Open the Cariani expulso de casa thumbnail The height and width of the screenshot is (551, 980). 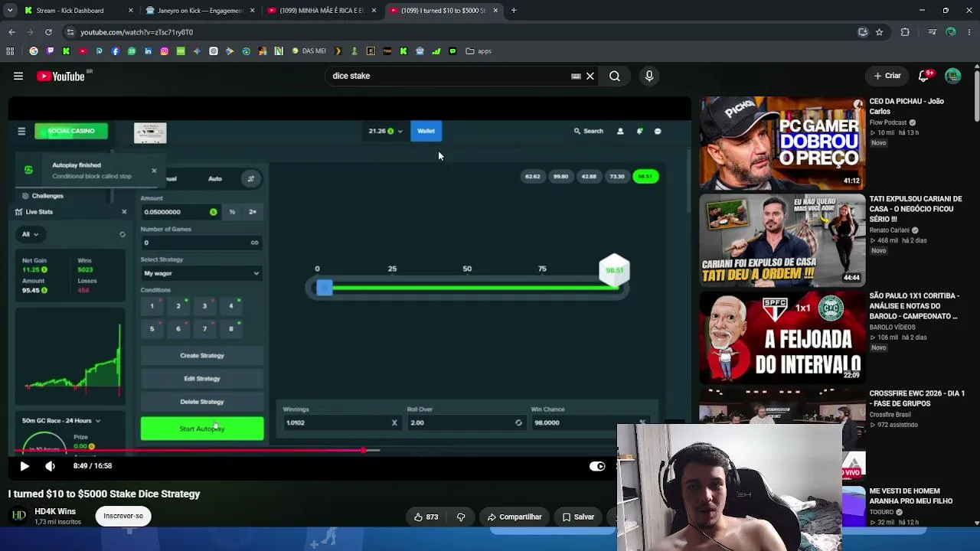tap(782, 240)
